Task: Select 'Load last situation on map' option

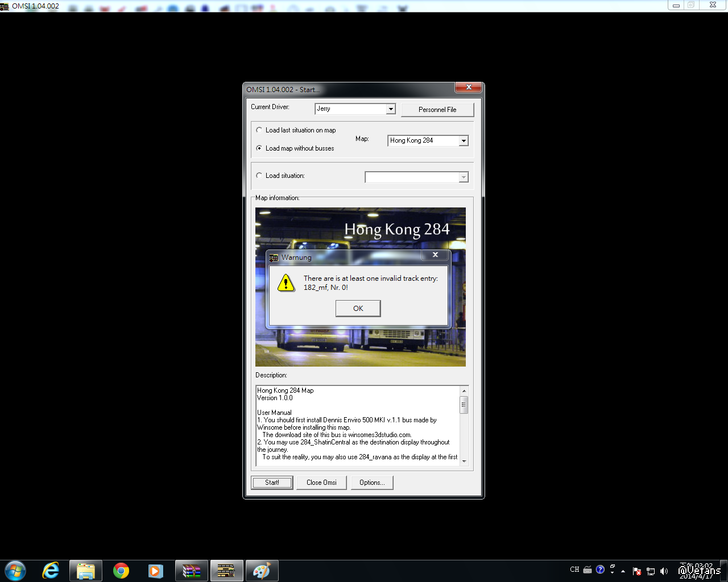Action: click(x=259, y=130)
